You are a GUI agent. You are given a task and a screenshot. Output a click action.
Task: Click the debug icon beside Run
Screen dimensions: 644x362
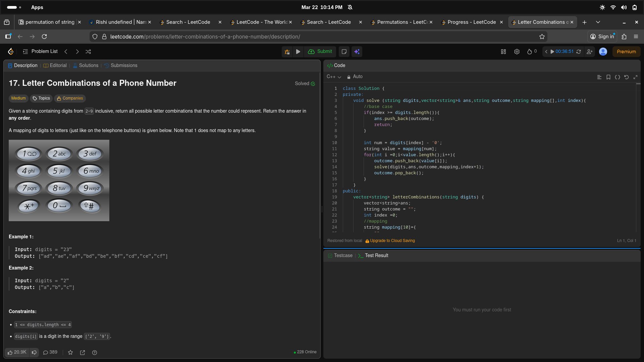click(x=287, y=52)
